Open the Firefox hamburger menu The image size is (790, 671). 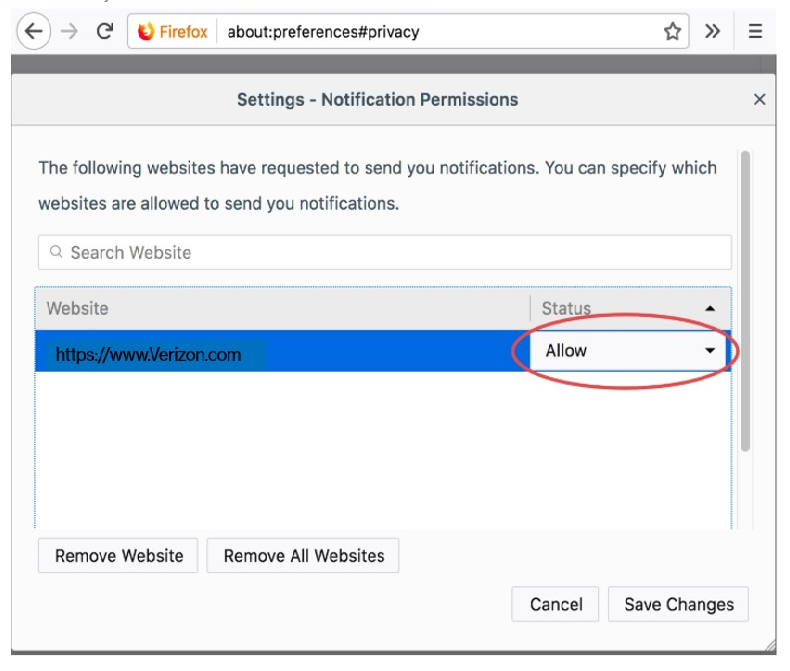pyautogui.click(x=755, y=31)
